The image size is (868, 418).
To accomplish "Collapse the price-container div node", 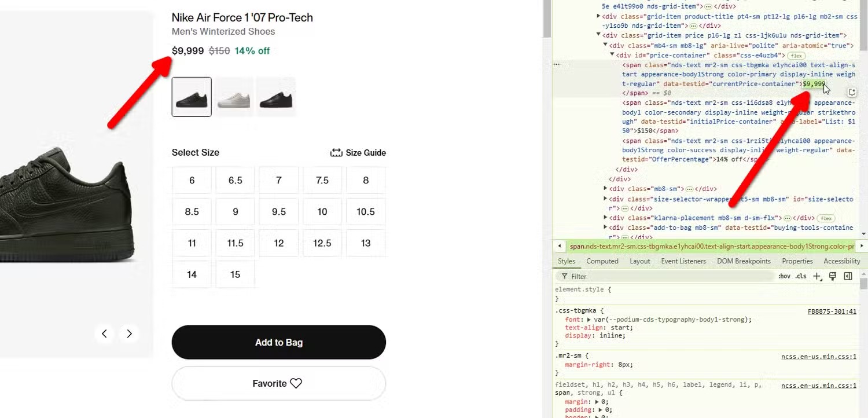I will (x=612, y=55).
